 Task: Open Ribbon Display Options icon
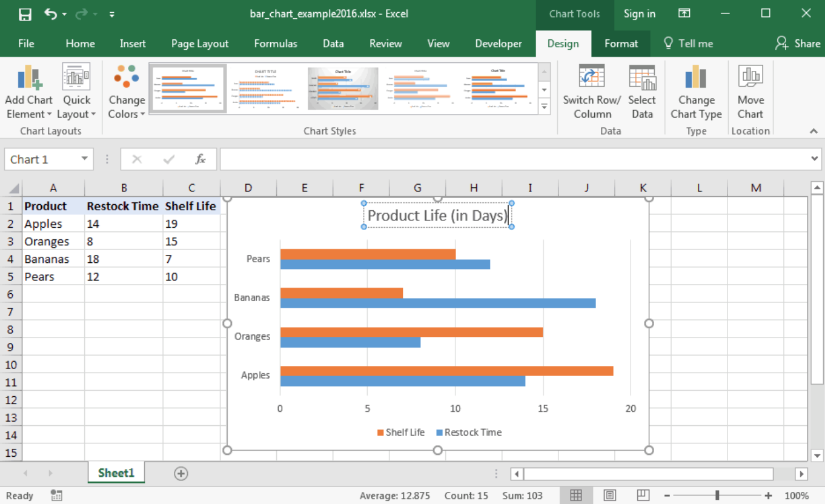pos(684,13)
